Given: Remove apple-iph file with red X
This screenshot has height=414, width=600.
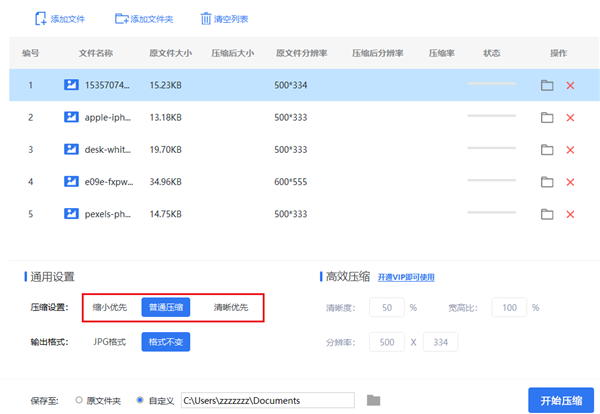Looking at the screenshot, I should point(570,117).
